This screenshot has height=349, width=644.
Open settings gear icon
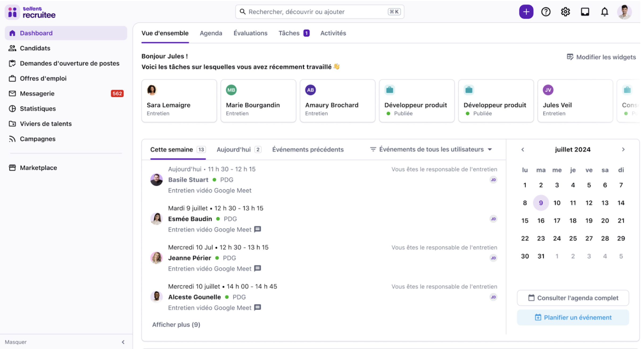tap(565, 12)
